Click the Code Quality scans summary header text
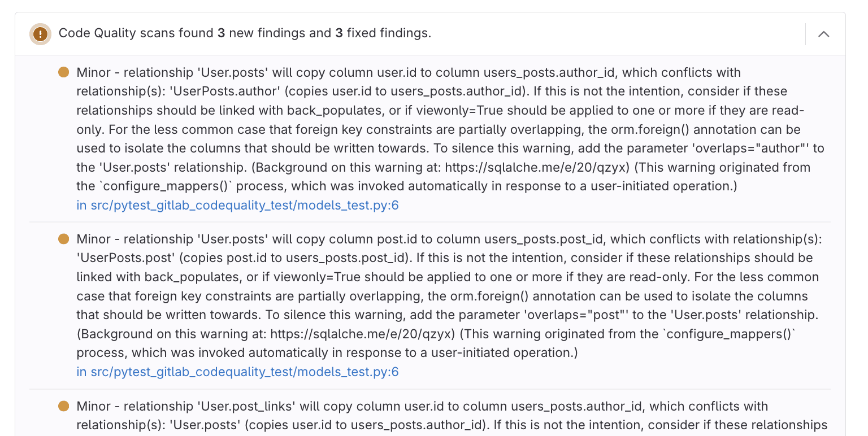 [243, 33]
